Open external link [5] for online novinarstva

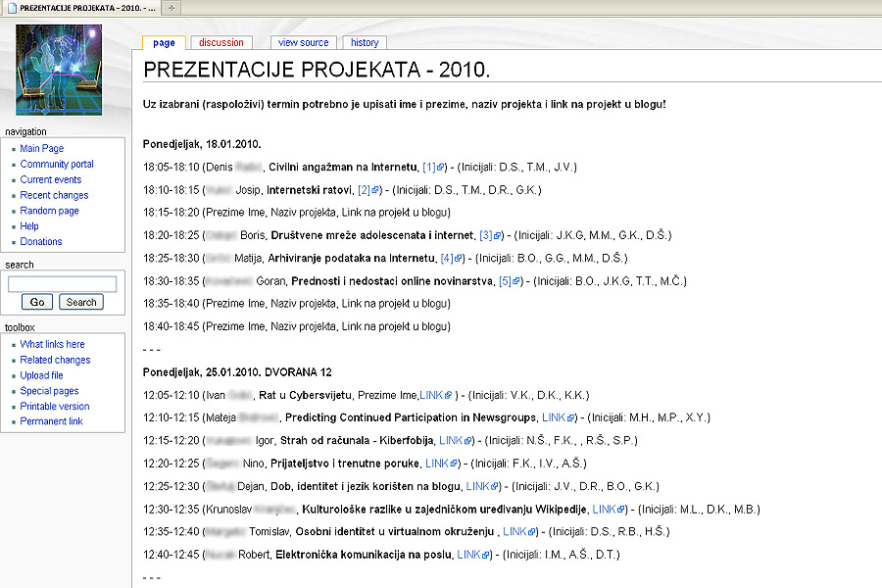510,281
